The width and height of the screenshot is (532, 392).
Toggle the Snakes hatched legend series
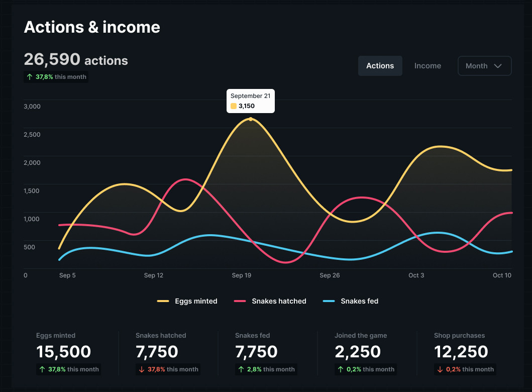pyautogui.click(x=270, y=301)
